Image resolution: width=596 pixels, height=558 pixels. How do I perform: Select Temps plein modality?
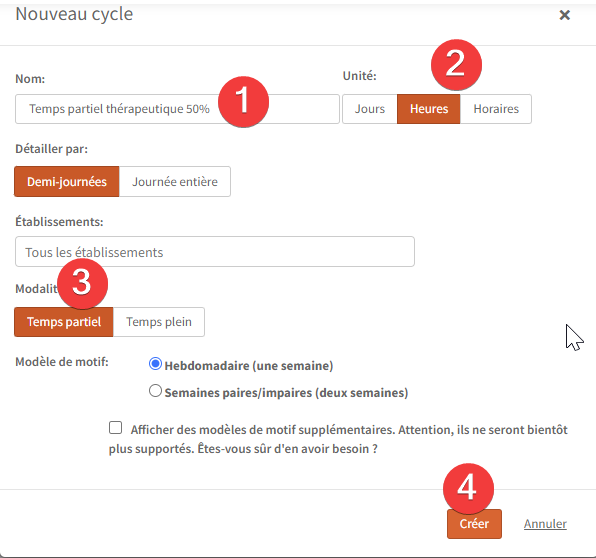(159, 322)
